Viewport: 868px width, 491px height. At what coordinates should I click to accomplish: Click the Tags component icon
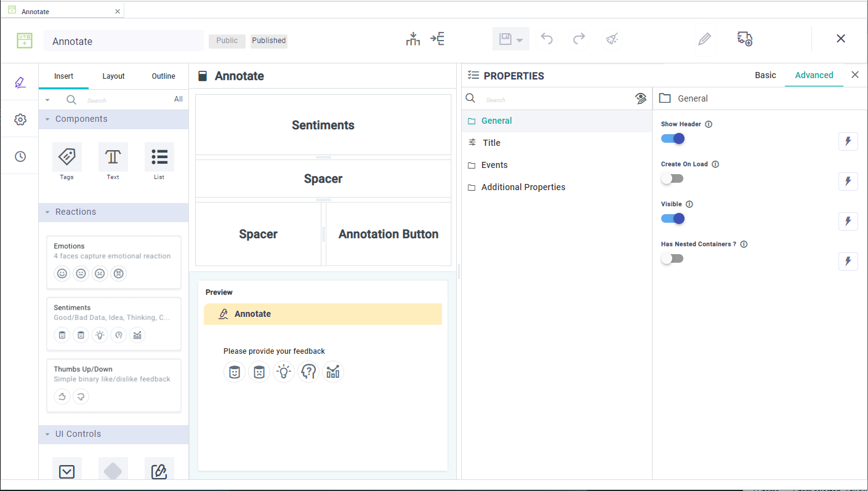click(x=66, y=157)
